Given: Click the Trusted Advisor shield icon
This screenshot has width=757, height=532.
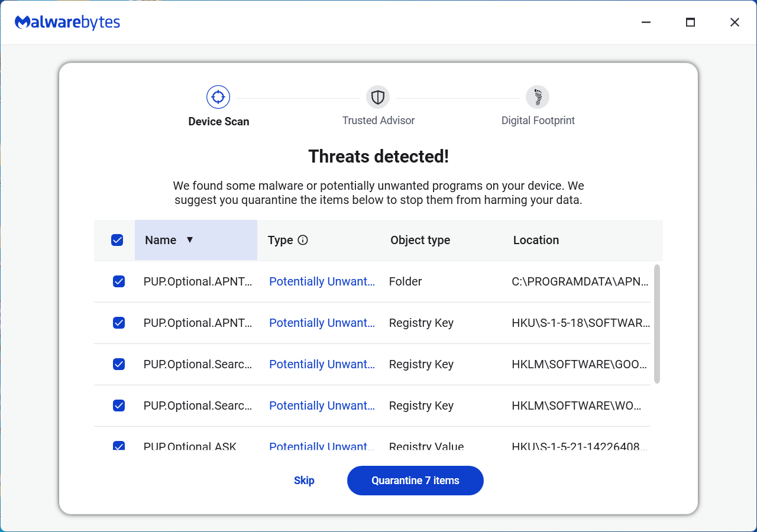Looking at the screenshot, I should (378, 97).
